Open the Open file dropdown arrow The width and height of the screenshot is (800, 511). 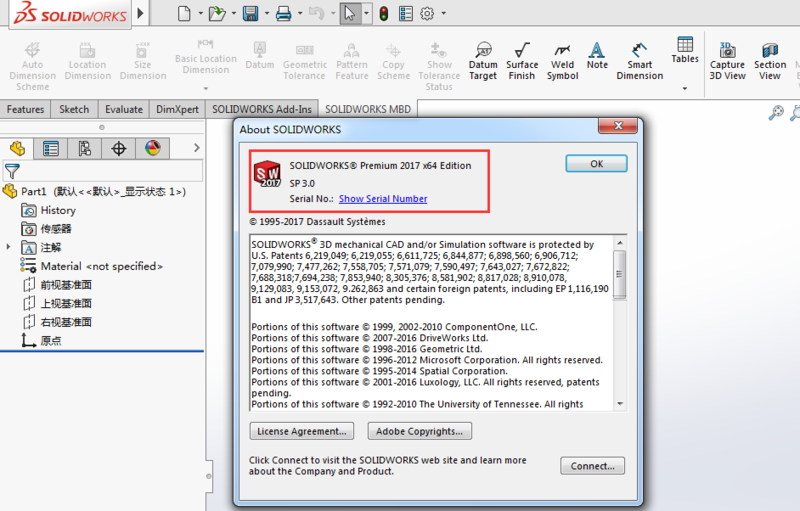tap(234, 13)
